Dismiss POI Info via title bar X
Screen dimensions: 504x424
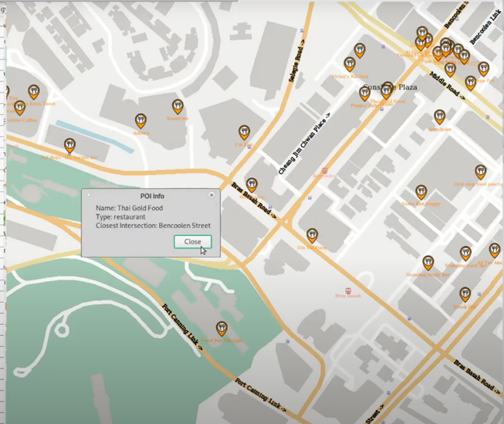tap(211, 195)
